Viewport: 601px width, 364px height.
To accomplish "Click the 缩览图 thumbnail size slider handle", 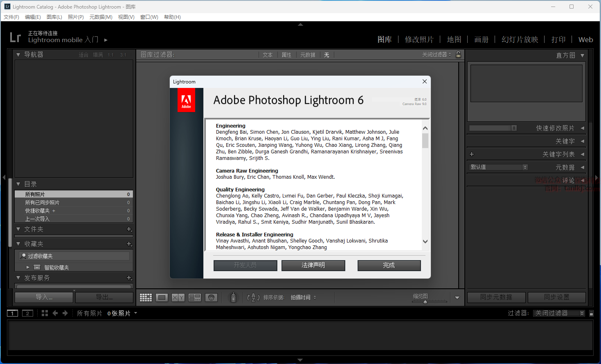I will [x=425, y=302].
